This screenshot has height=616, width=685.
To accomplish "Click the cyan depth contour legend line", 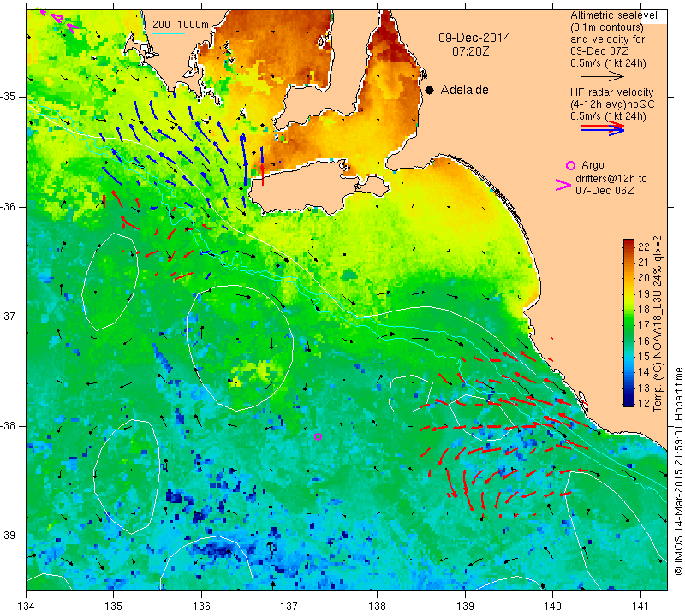I will coord(169,33).
